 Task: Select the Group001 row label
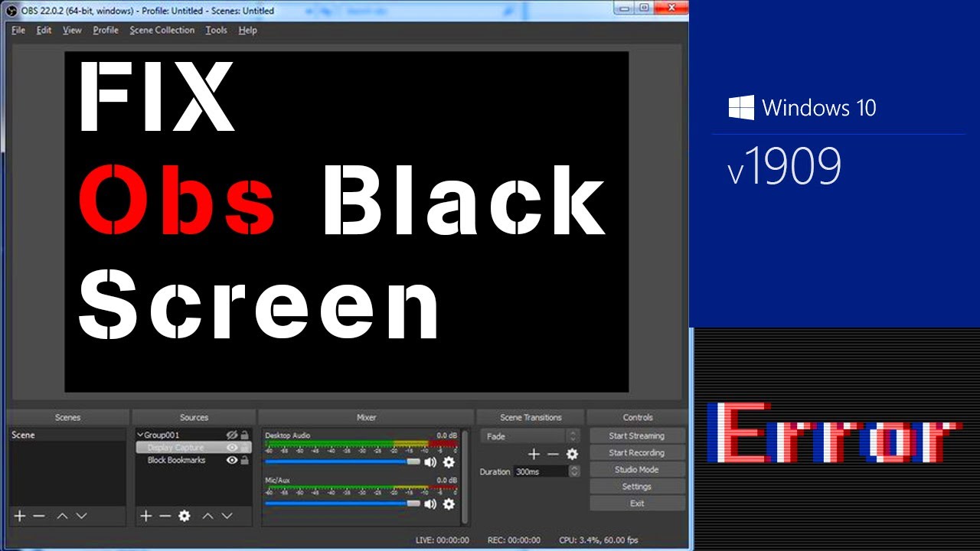point(162,435)
